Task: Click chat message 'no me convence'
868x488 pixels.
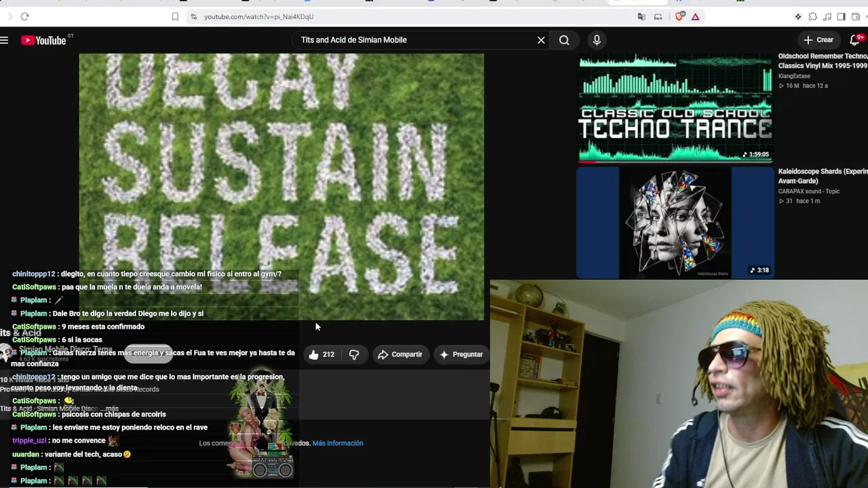Action: 80,441
